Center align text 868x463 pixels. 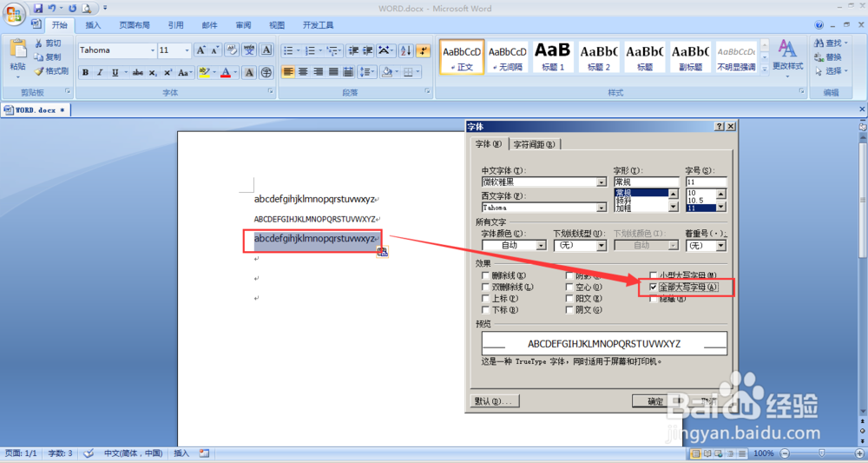[303, 72]
